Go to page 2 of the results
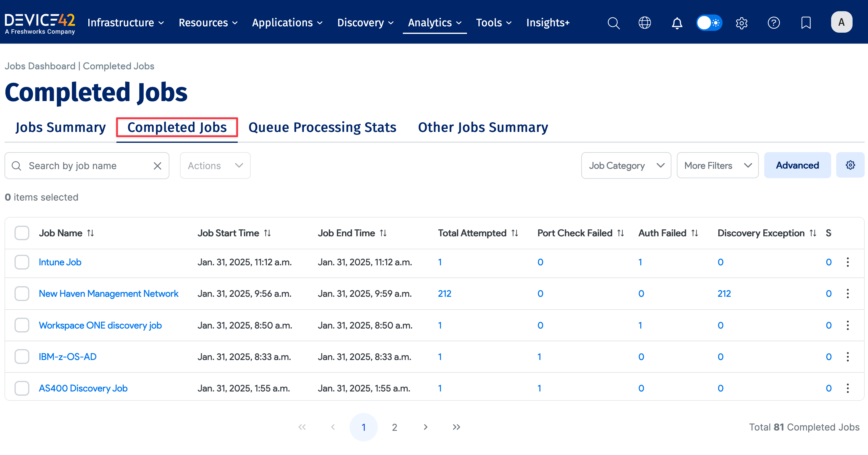Screen dimensions: 868x455 pos(394,427)
